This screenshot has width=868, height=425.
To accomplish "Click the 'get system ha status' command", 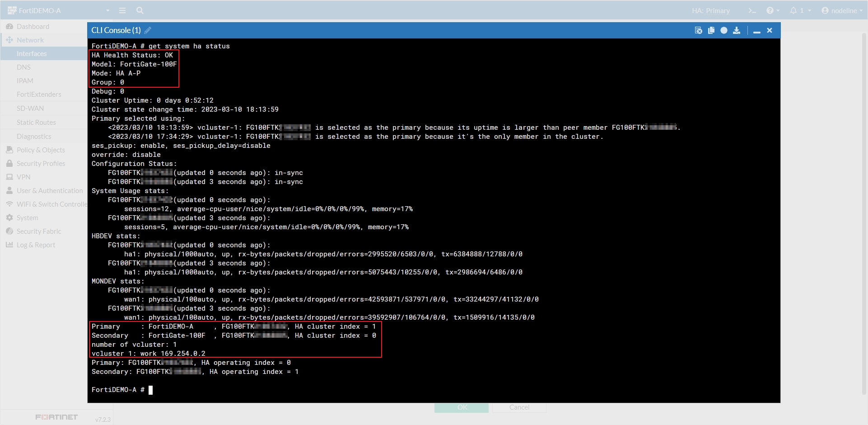I will tap(189, 46).
